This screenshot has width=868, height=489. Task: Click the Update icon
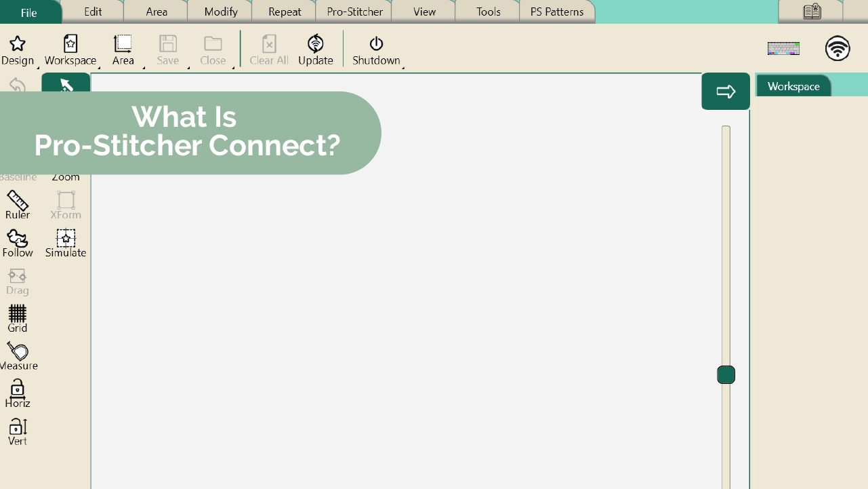click(x=315, y=45)
